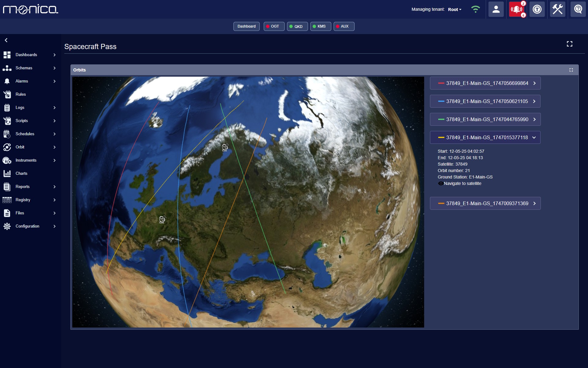Open the tools wrench-hammer icon

[x=557, y=10]
